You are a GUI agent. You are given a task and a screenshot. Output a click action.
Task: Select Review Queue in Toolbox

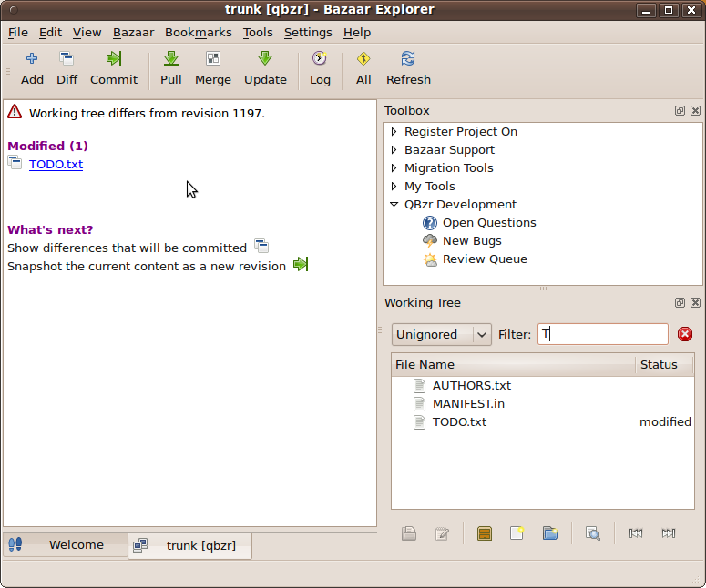[484, 259]
